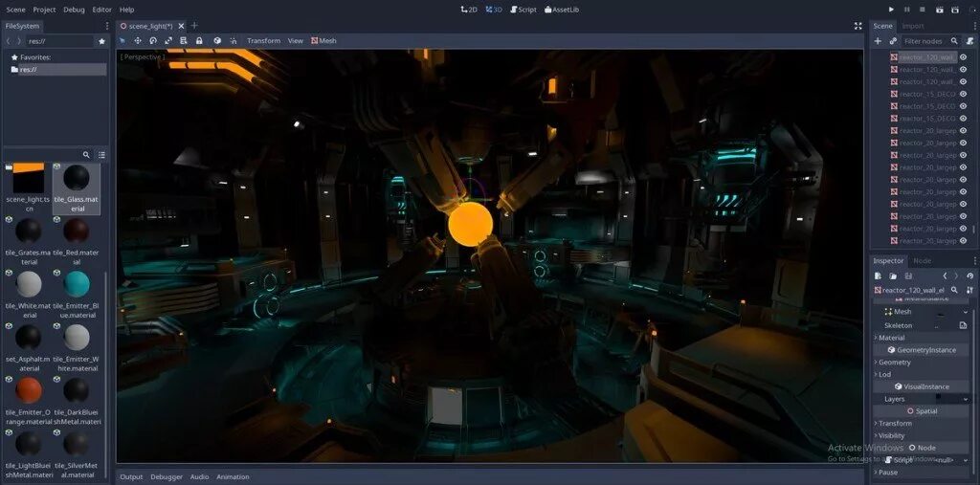Open the selectable-list tool in viewport toolbar
Screen dimensions: 980x485
184,40
